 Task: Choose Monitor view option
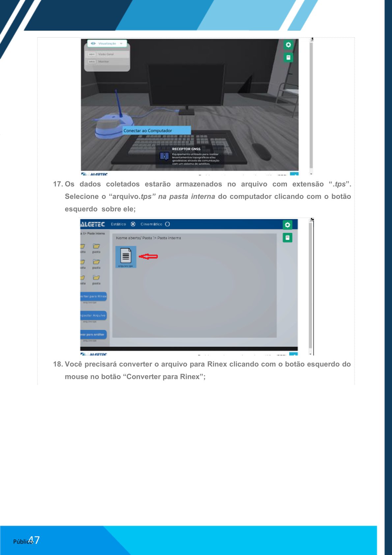pyautogui.click(x=103, y=62)
